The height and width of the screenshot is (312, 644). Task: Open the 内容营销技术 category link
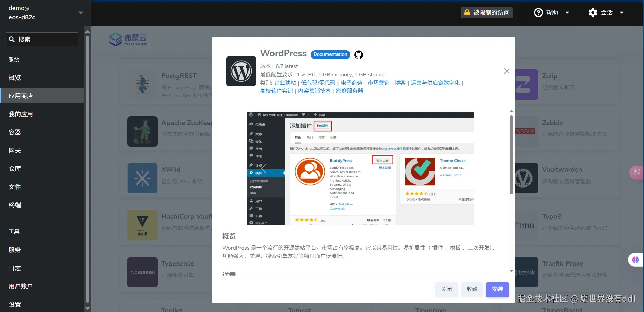(x=315, y=91)
